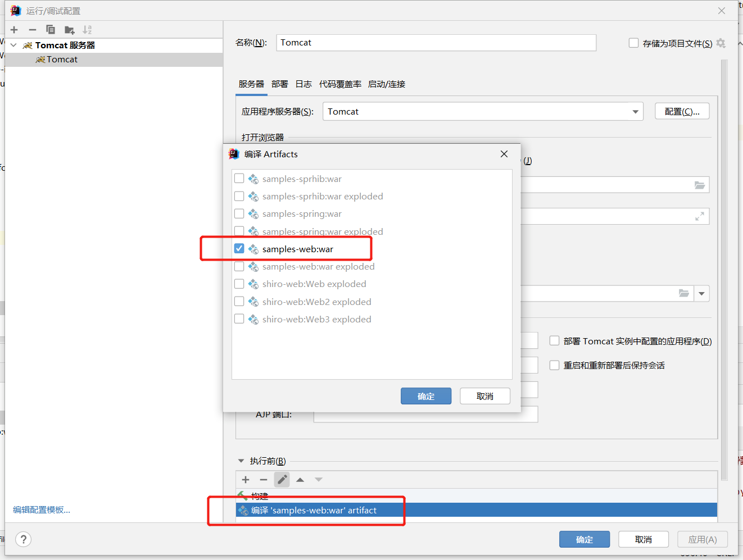Edit the selected before-launch task pencil icon
Viewport: 743px width, 560px height.
[x=282, y=480]
